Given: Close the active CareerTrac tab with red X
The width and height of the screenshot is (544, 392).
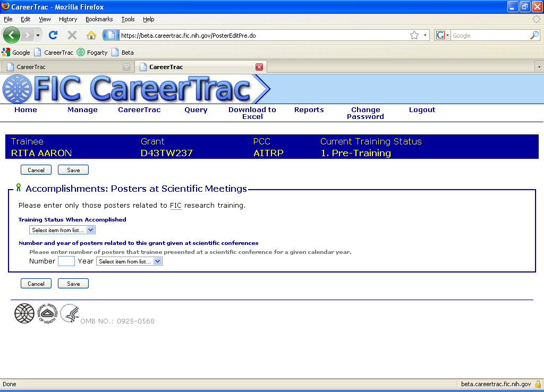Looking at the screenshot, I should [x=259, y=67].
